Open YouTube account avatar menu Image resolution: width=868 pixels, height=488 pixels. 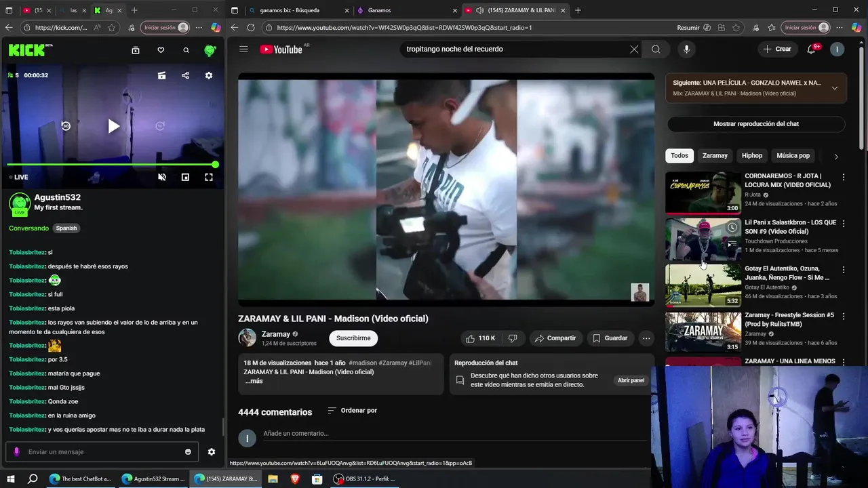[837, 49]
